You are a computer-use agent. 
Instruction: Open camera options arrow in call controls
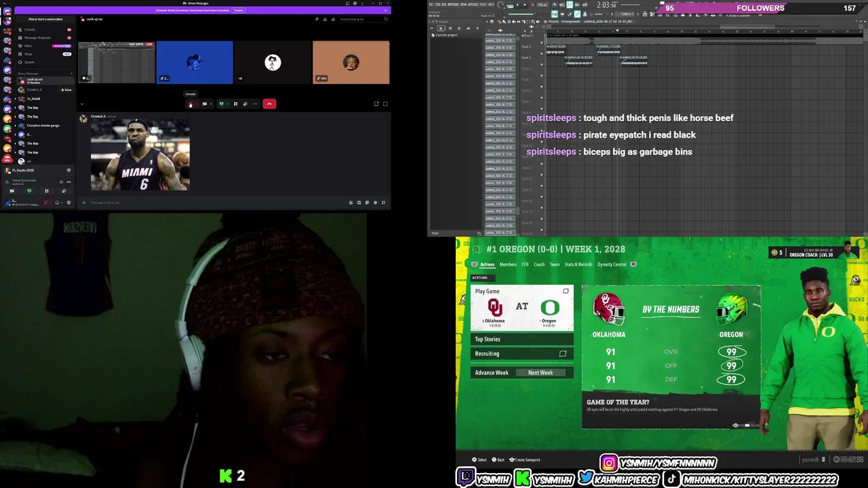coord(211,104)
